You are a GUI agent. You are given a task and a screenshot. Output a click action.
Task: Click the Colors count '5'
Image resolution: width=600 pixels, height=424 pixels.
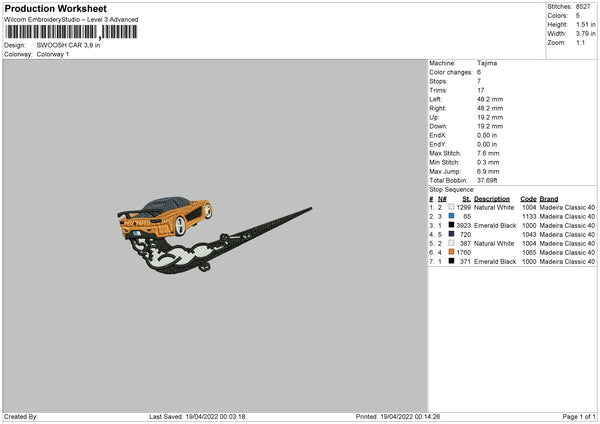coord(577,16)
